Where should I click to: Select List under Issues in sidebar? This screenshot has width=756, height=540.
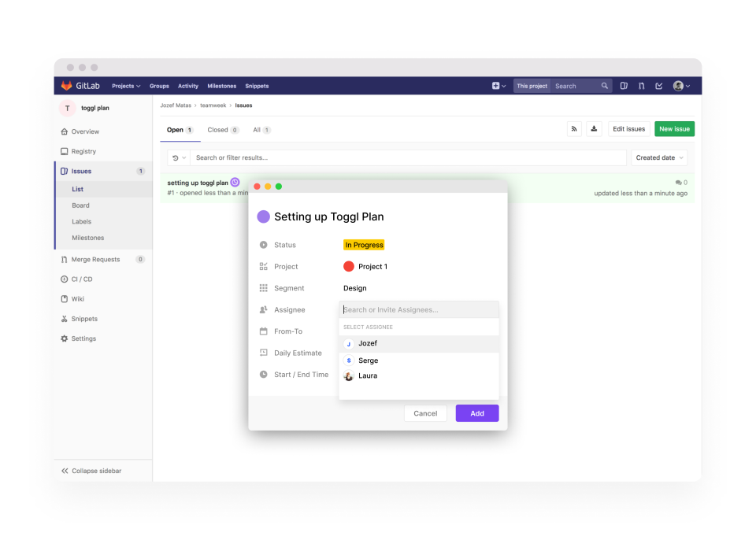click(78, 189)
